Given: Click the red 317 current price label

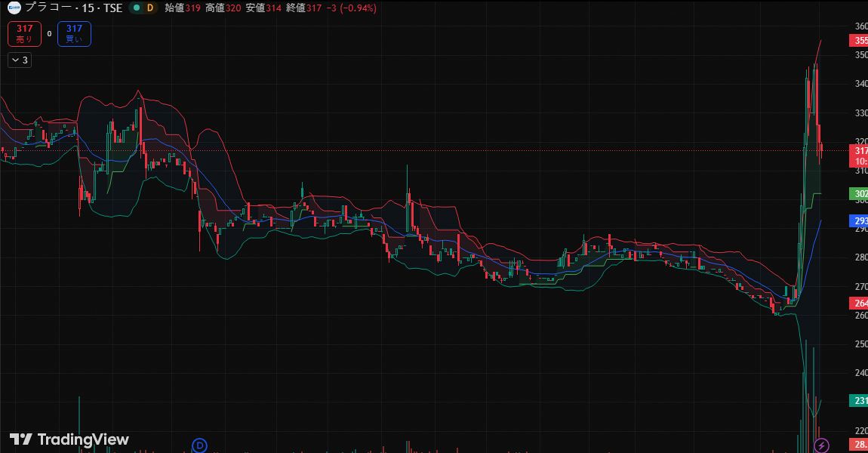Looking at the screenshot, I should coord(859,156).
